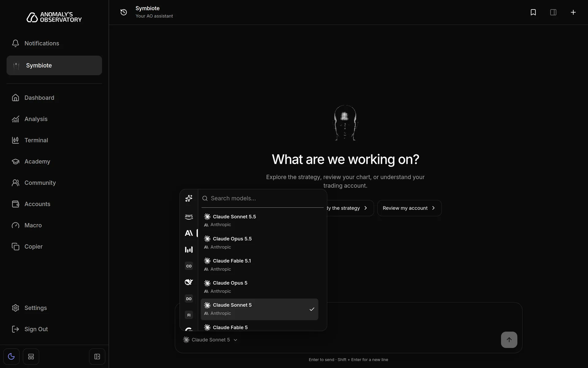
Task: Collapse the sidebar panel icon
Action: click(97, 357)
